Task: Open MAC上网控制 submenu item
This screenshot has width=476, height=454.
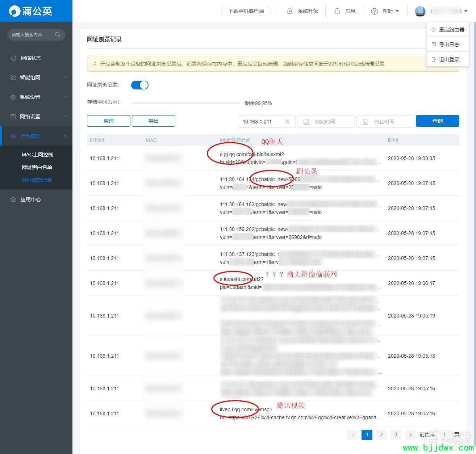Action: (37, 155)
